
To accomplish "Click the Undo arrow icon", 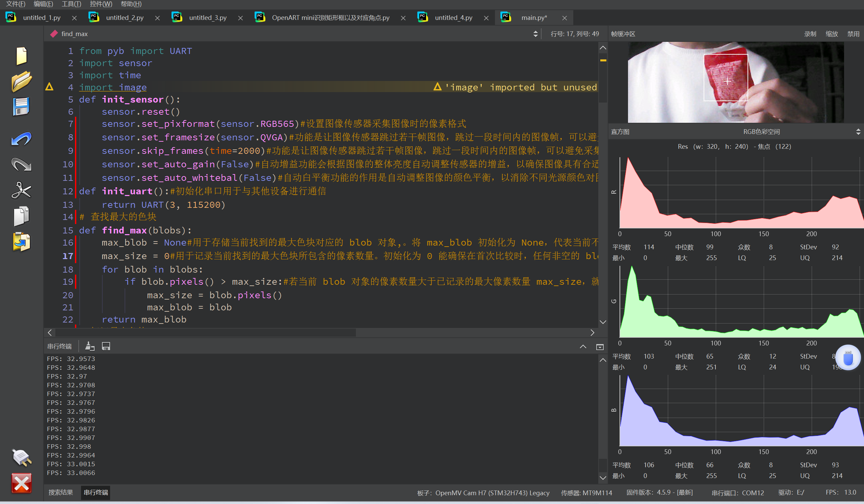I will pyautogui.click(x=21, y=139).
